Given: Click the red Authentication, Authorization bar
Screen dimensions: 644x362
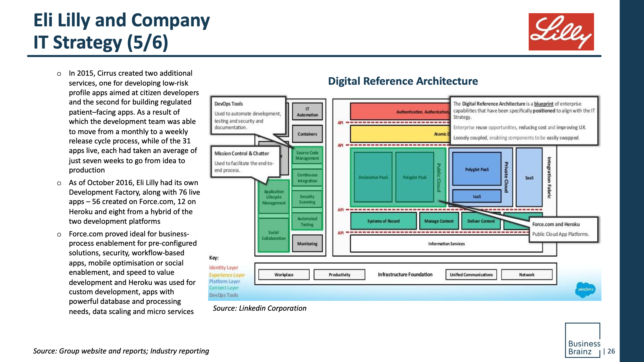Looking at the screenshot, I should point(400,111).
